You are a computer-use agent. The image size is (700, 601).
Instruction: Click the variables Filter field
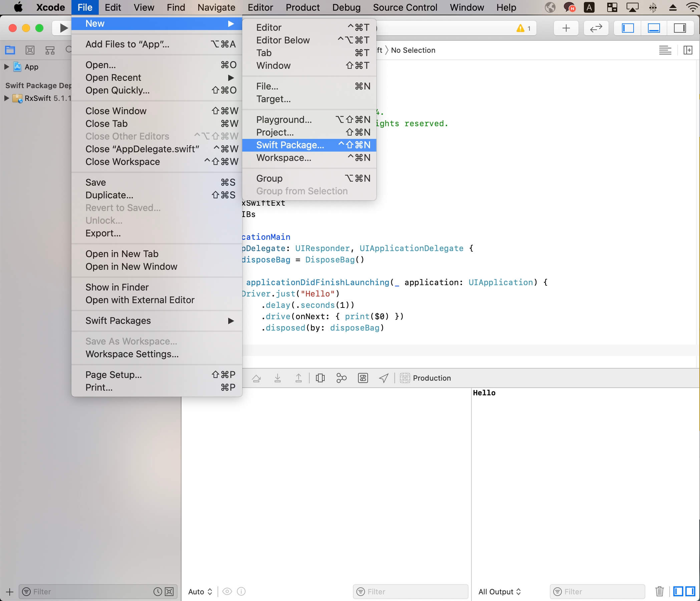click(410, 592)
